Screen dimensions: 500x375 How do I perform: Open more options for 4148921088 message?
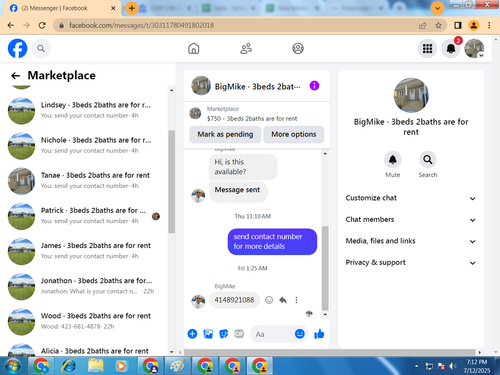pos(296,300)
